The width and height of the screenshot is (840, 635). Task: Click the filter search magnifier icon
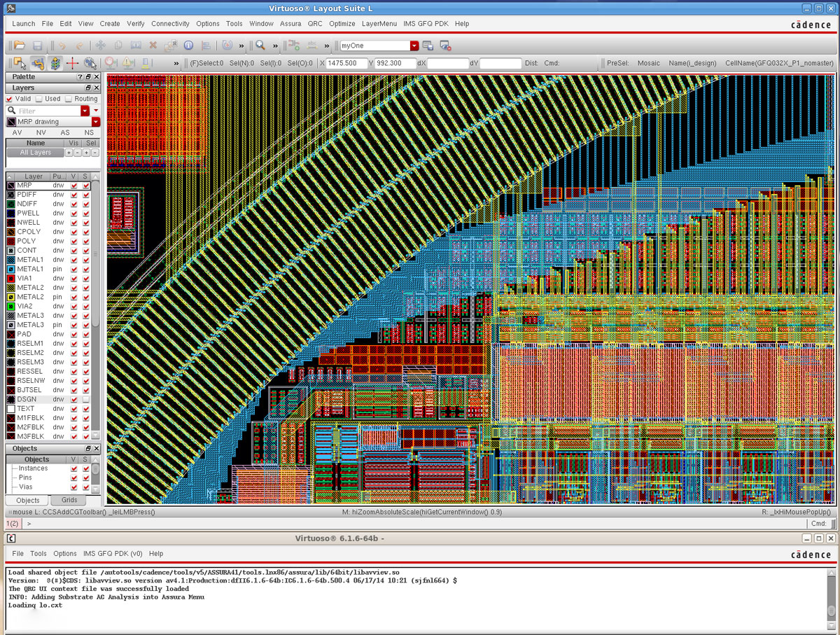click(x=12, y=111)
